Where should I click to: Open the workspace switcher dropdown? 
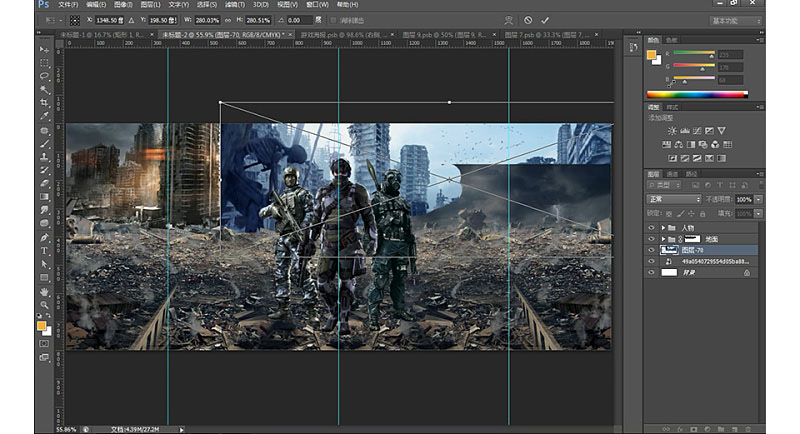click(x=735, y=20)
